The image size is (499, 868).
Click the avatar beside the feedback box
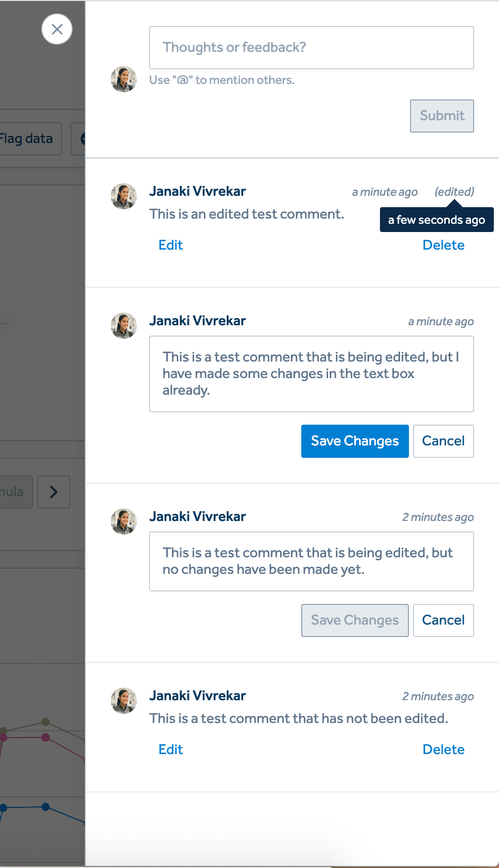tap(124, 79)
